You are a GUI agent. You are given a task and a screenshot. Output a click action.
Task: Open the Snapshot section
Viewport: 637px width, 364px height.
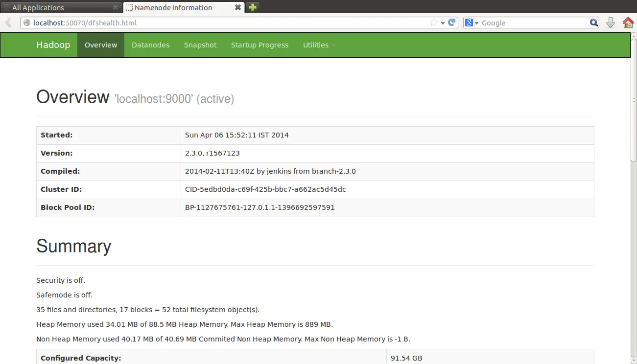[200, 45]
